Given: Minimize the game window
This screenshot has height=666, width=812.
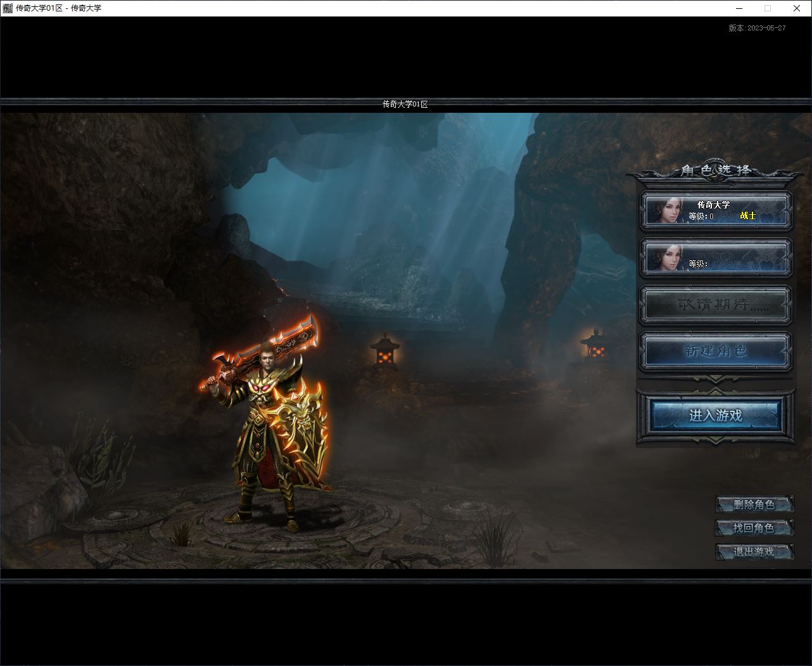Looking at the screenshot, I should (x=739, y=8).
